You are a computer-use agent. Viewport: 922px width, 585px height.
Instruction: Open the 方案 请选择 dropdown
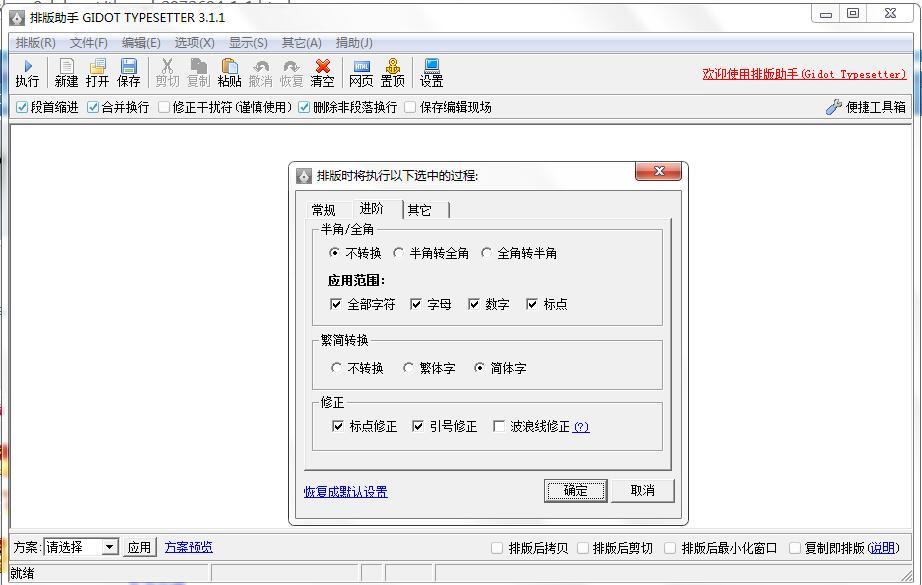(81, 547)
